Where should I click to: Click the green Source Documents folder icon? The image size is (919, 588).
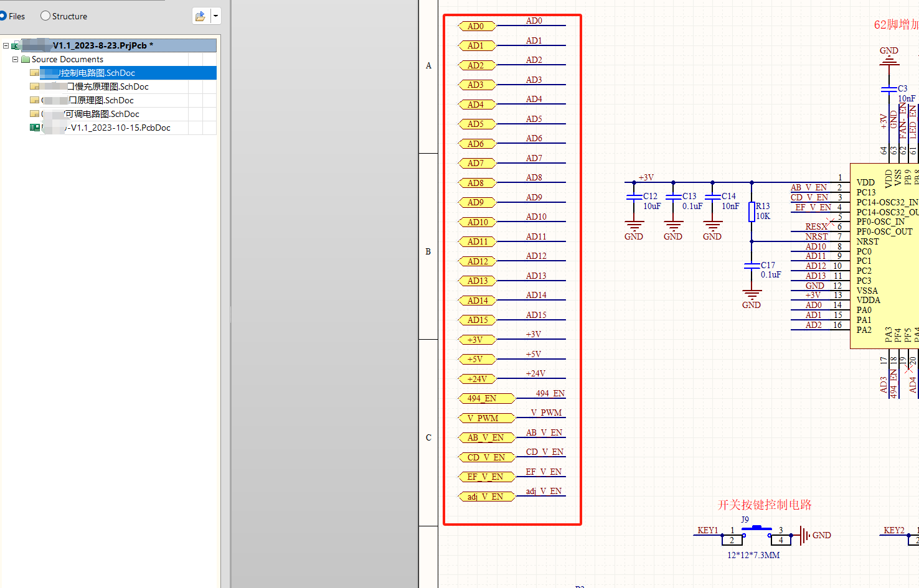(26, 59)
